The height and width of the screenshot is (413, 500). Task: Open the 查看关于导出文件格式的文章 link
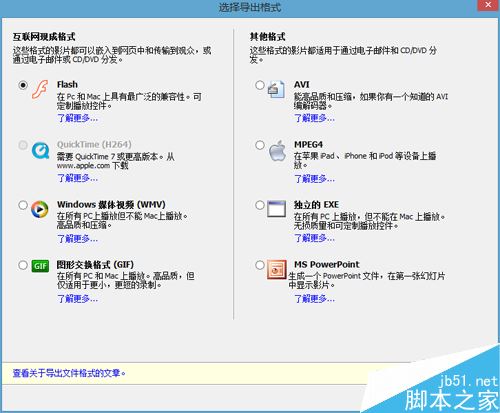click(x=69, y=373)
